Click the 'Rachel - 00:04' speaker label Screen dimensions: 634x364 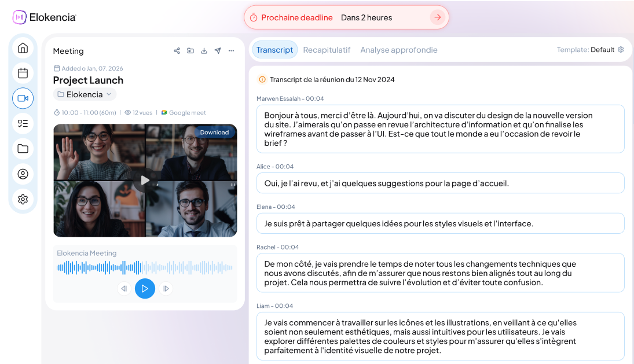click(277, 247)
